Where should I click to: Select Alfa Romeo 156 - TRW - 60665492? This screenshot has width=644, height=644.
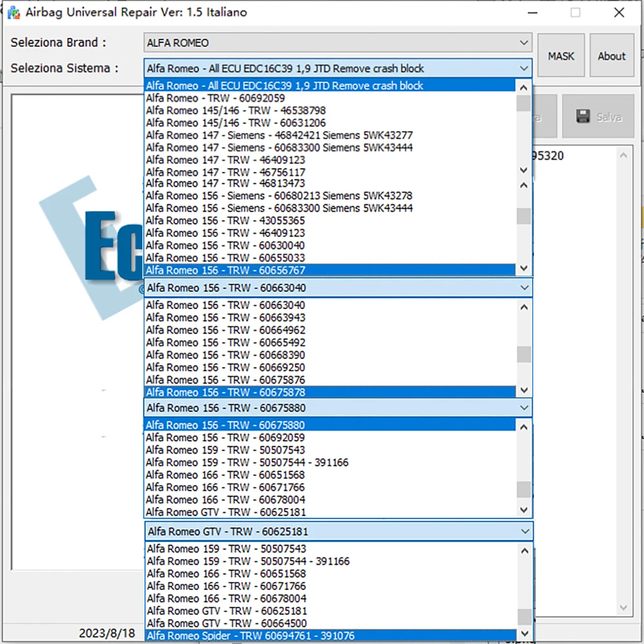(x=330, y=342)
